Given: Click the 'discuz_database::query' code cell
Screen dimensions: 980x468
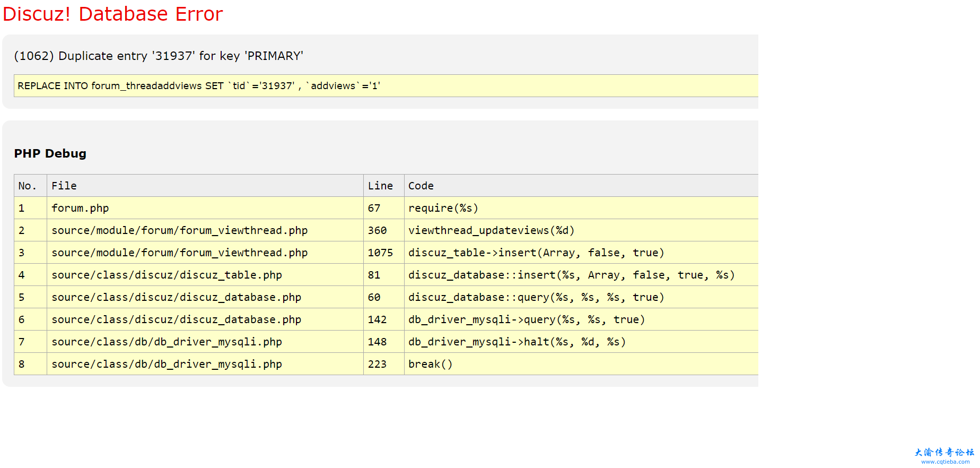Looking at the screenshot, I should [581, 297].
